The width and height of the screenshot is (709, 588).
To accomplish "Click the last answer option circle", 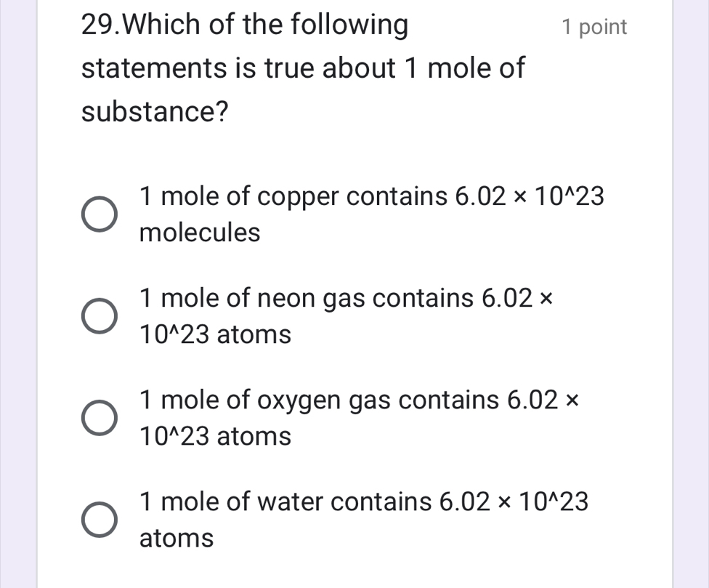I will pyautogui.click(x=99, y=519).
